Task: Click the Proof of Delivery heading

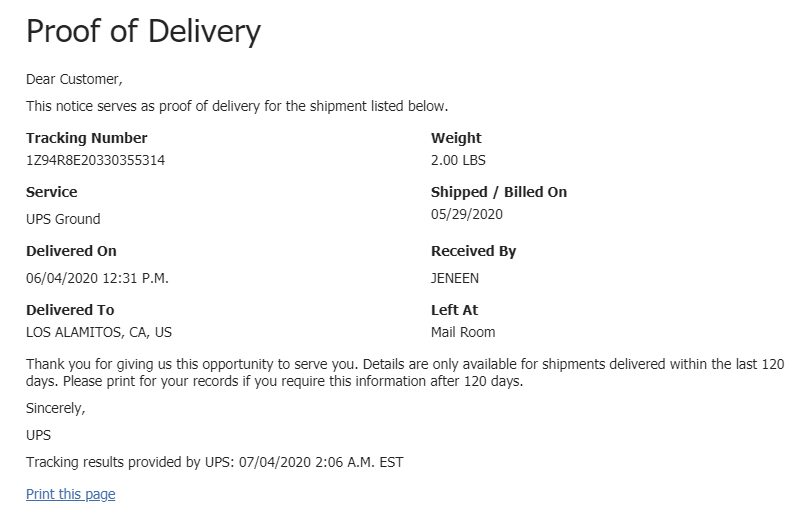Action: (x=143, y=32)
